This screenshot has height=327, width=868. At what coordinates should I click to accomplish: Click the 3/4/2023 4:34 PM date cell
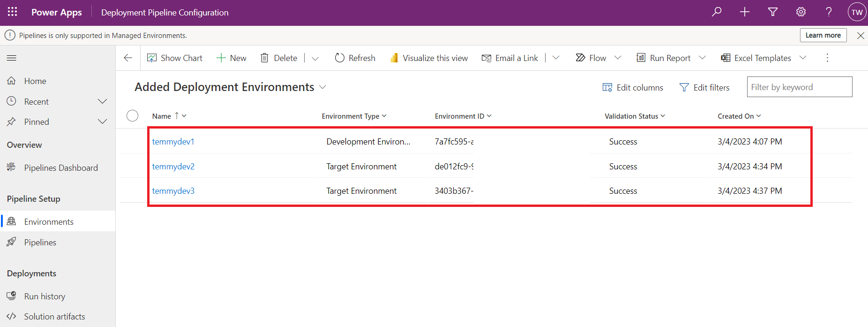click(x=750, y=167)
